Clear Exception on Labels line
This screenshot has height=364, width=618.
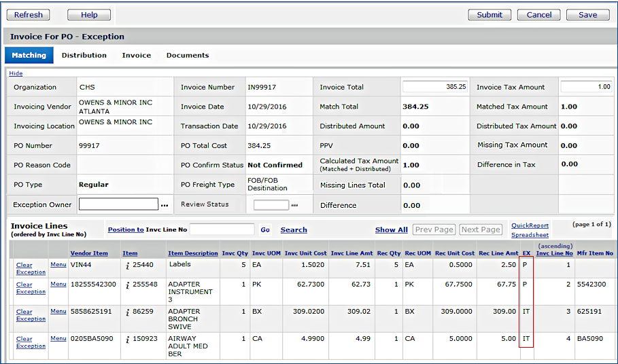(x=31, y=268)
